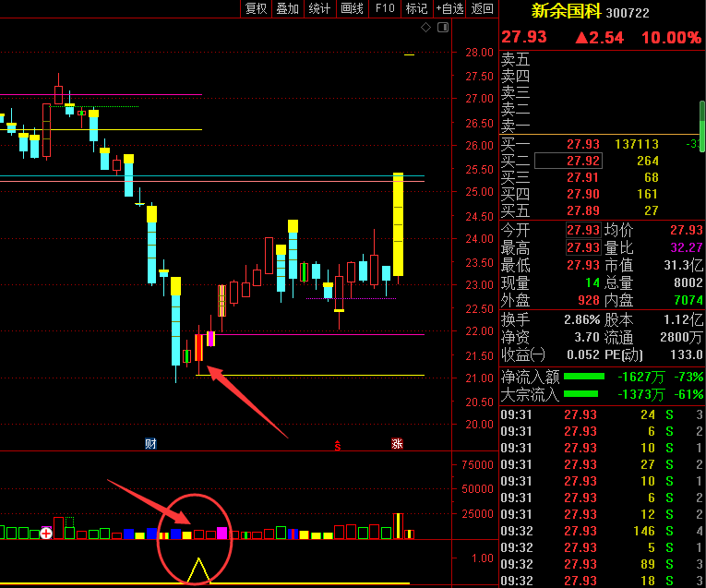Click the red S marker on timeline
The image size is (706, 588).
[x=338, y=444]
